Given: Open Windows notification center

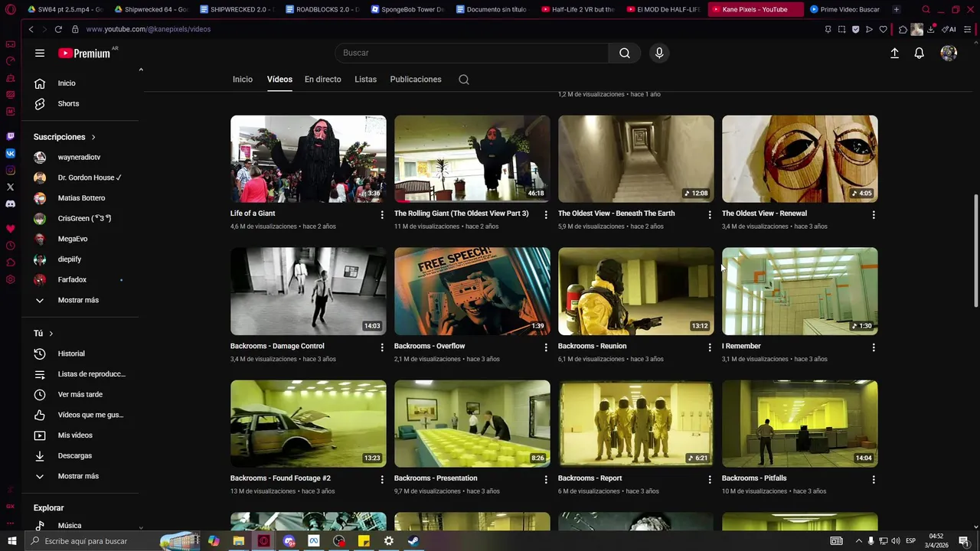Looking at the screenshot, I should pyautogui.click(x=964, y=541).
